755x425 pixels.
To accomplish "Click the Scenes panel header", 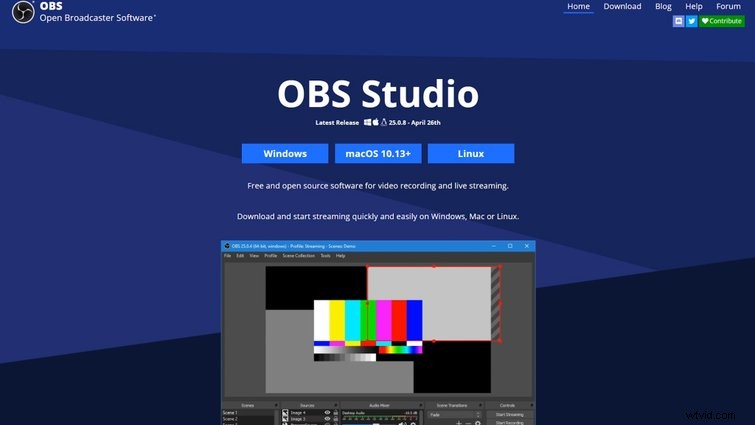I will click(x=247, y=405).
